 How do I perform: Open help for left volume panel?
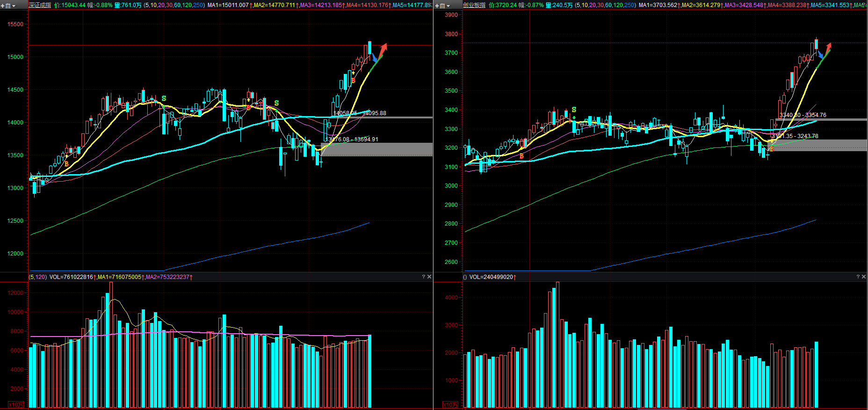pos(423,277)
